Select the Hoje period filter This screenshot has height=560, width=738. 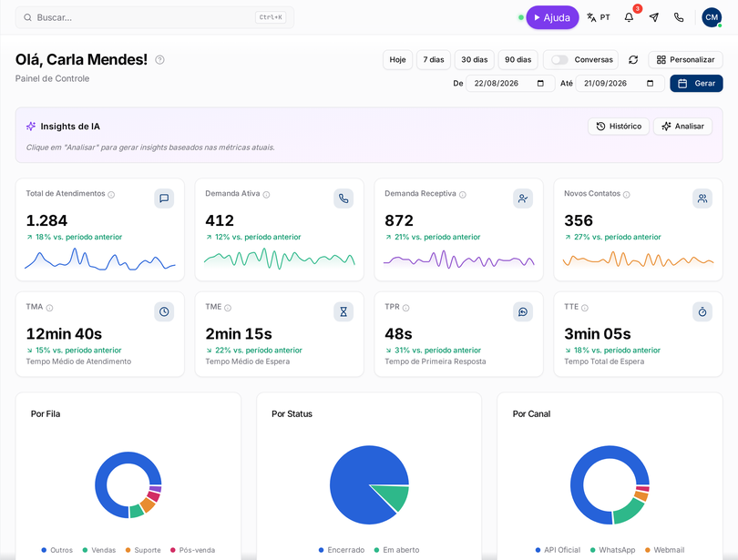coord(398,60)
